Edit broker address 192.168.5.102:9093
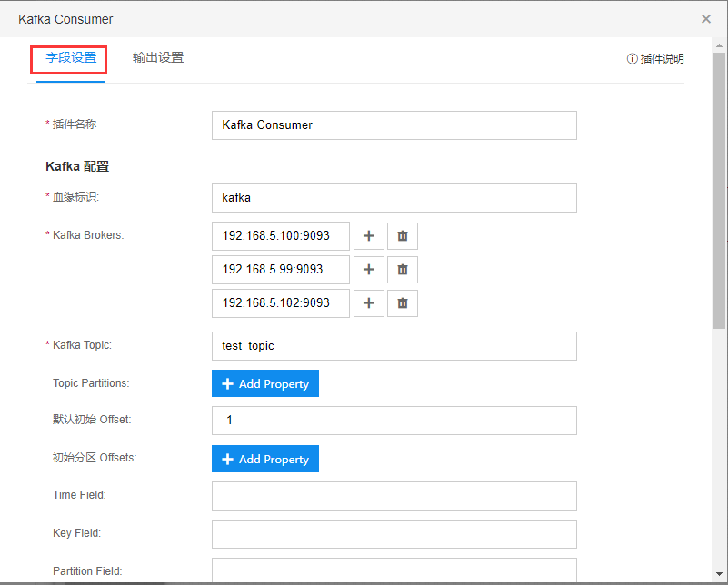 pyautogui.click(x=281, y=303)
